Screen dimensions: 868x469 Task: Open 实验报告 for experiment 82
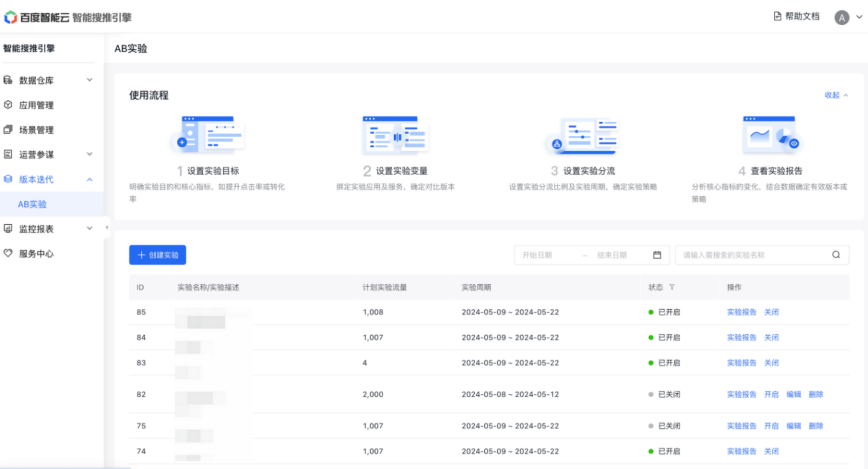(x=742, y=394)
